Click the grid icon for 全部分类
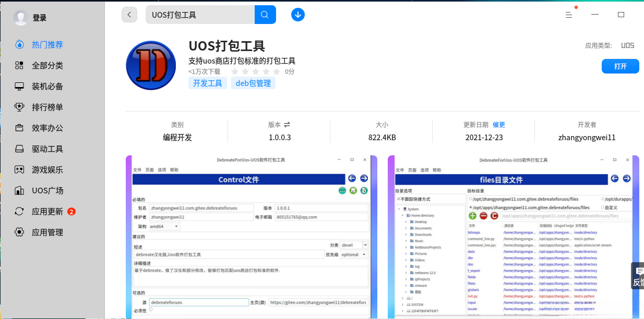644x319 pixels. pos(19,66)
